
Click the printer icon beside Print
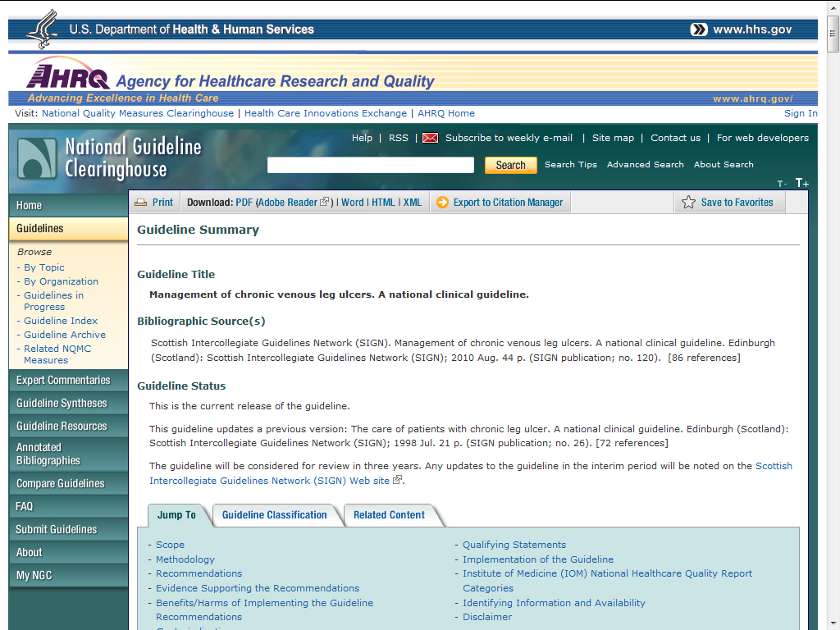click(x=141, y=203)
